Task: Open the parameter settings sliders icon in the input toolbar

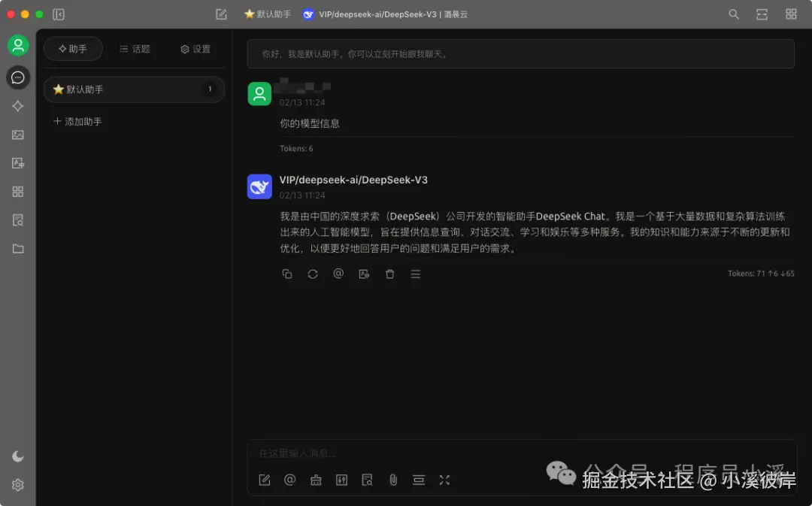Action: [342, 480]
